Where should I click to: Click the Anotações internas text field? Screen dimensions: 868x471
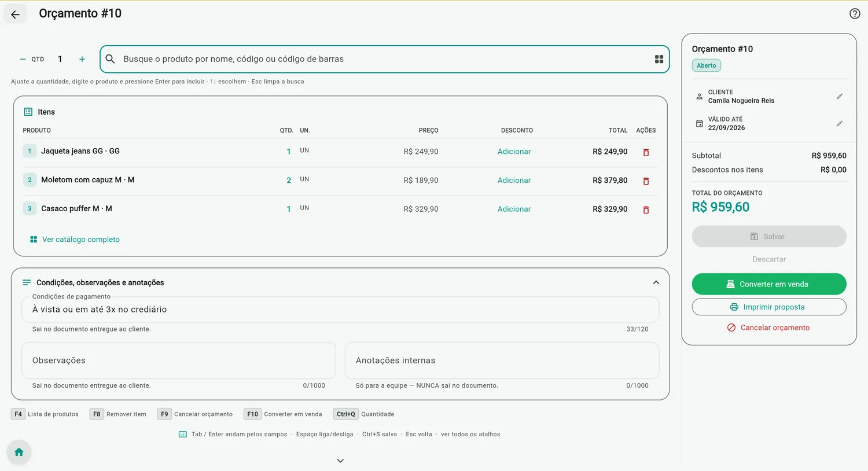coord(502,360)
